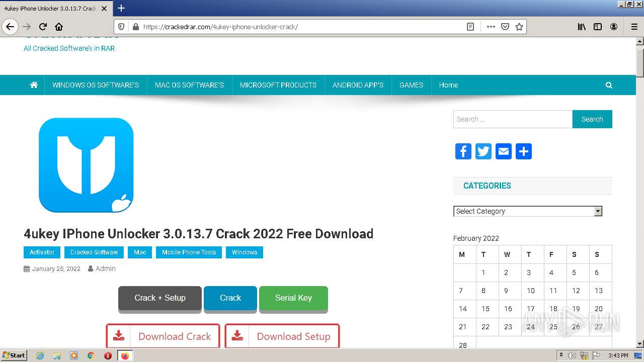Click the system tray volume icon
Screen dimensions: 644x362
click(572, 355)
